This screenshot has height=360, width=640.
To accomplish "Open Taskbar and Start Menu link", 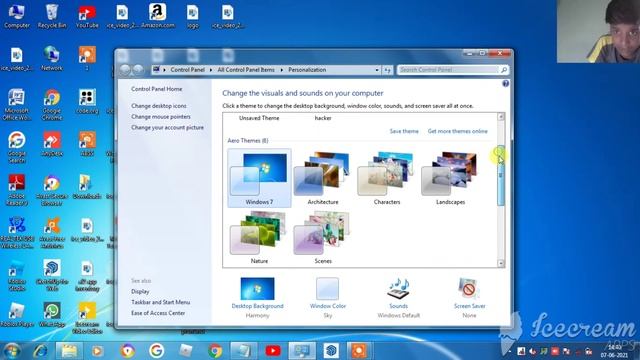I will coord(160,302).
